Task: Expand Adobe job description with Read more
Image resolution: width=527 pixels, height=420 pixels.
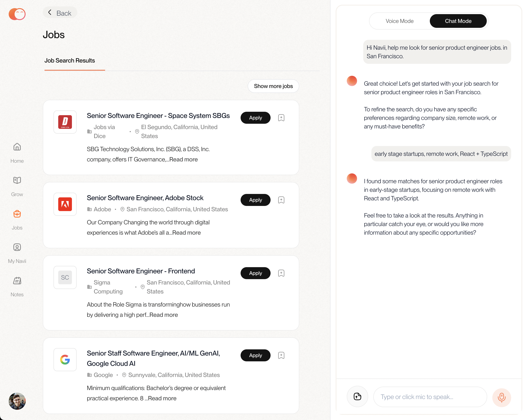Action: tap(186, 232)
